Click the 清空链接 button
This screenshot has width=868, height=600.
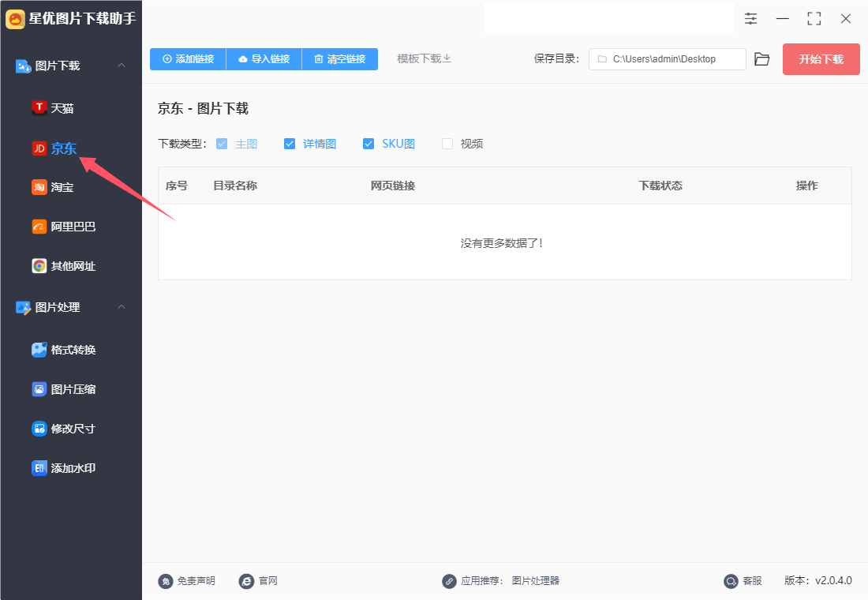click(x=340, y=58)
